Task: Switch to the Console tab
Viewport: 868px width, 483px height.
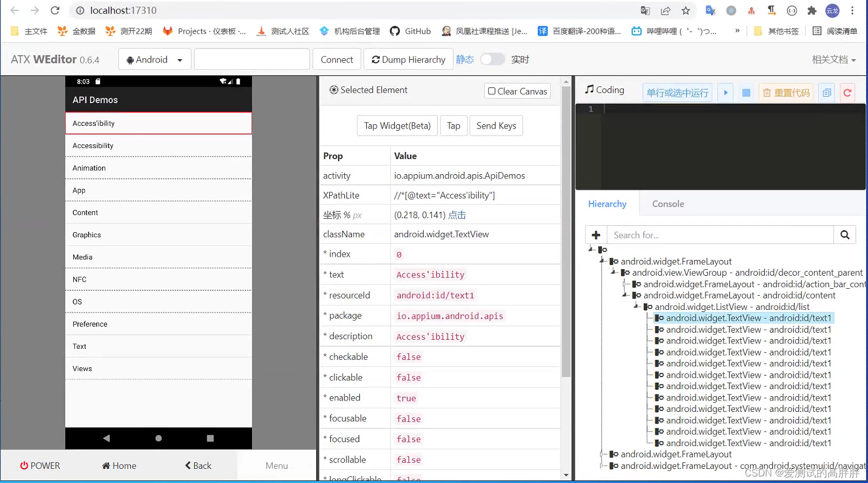Action: [668, 204]
